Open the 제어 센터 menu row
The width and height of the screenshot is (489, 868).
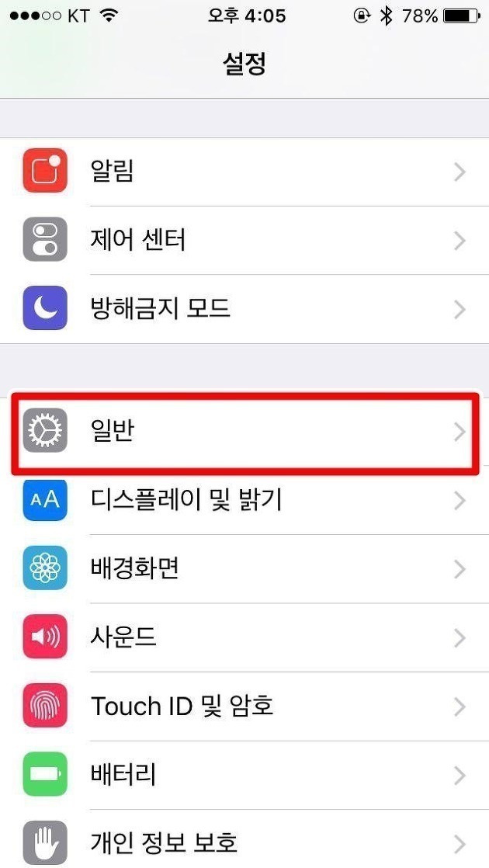click(244, 240)
